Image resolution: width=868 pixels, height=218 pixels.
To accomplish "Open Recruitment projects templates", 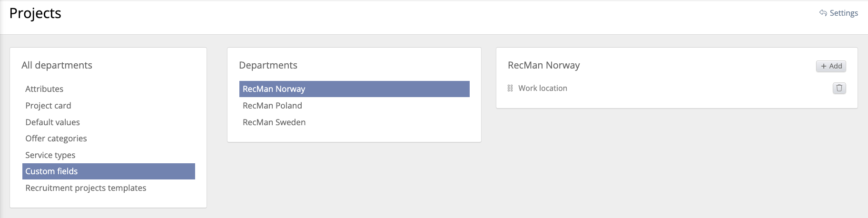I will tap(86, 188).
